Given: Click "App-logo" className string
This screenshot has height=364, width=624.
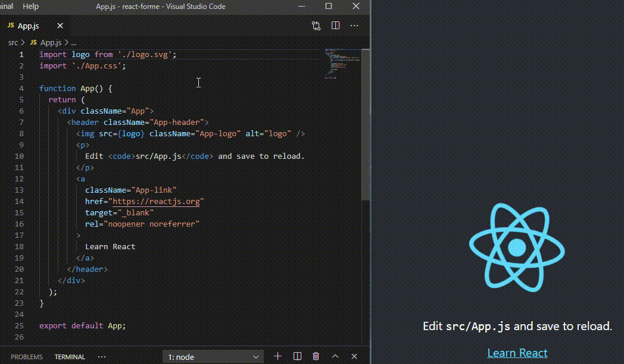Looking at the screenshot, I should [218, 134].
